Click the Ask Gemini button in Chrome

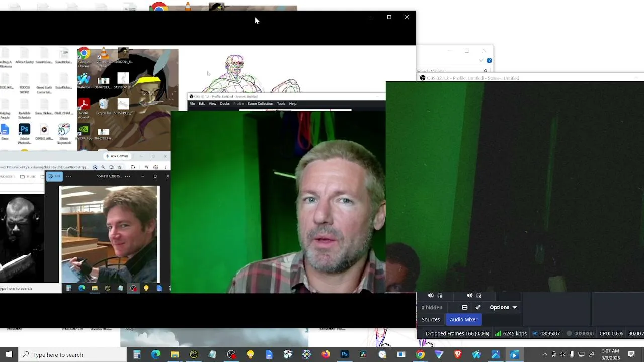(x=117, y=156)
